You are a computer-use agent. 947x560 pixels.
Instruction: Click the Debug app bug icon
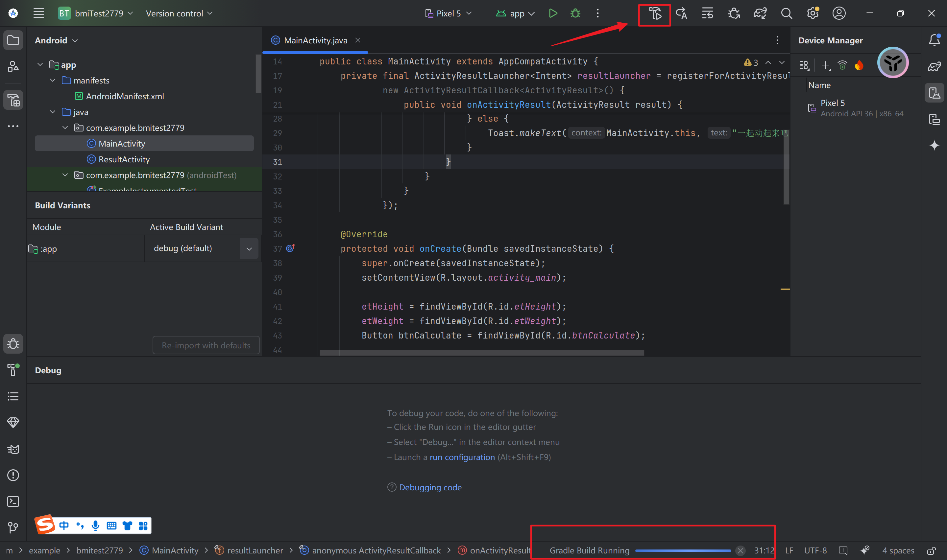(x=575, y=13)
